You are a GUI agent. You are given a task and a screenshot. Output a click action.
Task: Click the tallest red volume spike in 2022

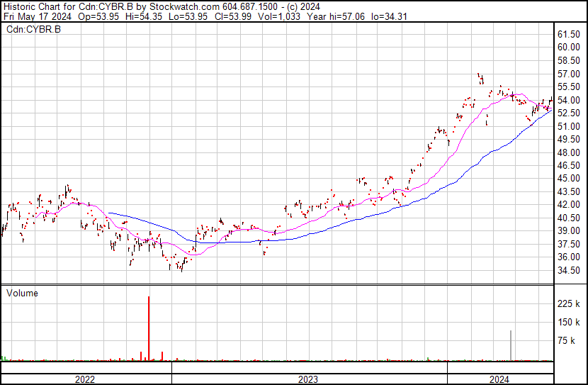[149, 328]
